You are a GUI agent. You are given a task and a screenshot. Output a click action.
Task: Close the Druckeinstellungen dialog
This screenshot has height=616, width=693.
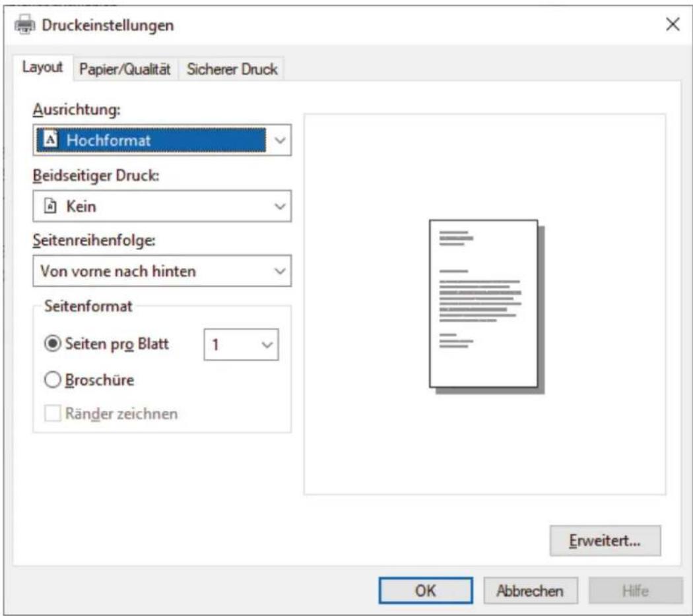click(673, 24)
